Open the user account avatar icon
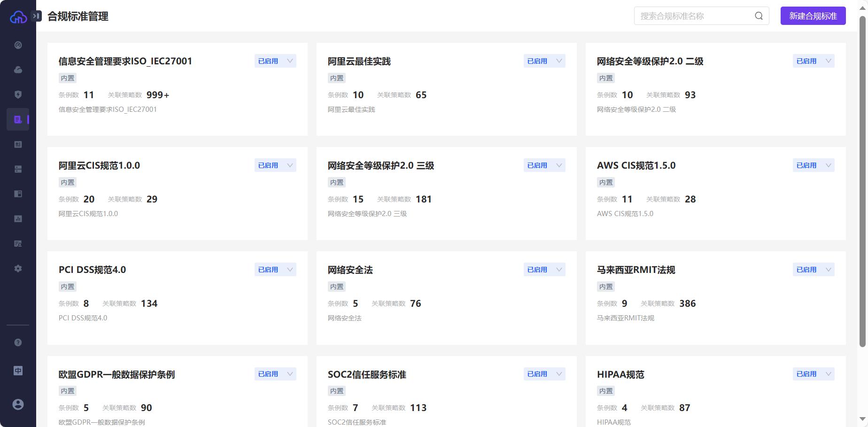 pyautogui.click(x=18, y=404)
